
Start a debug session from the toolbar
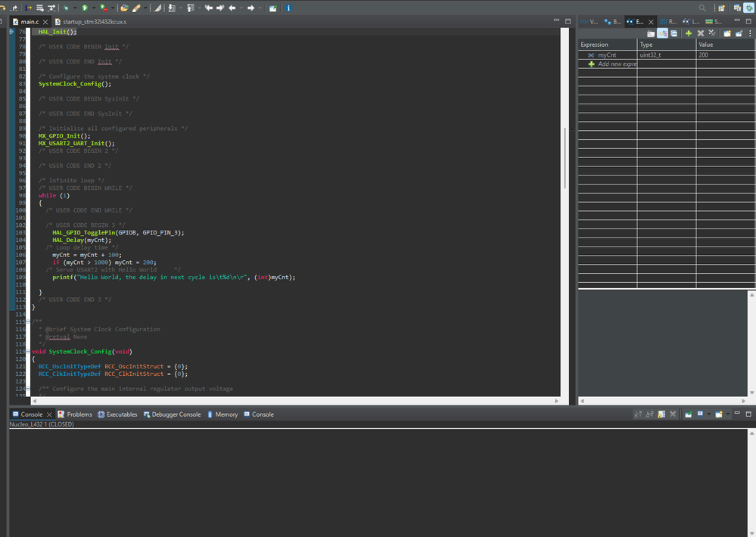tap(67, 8)
